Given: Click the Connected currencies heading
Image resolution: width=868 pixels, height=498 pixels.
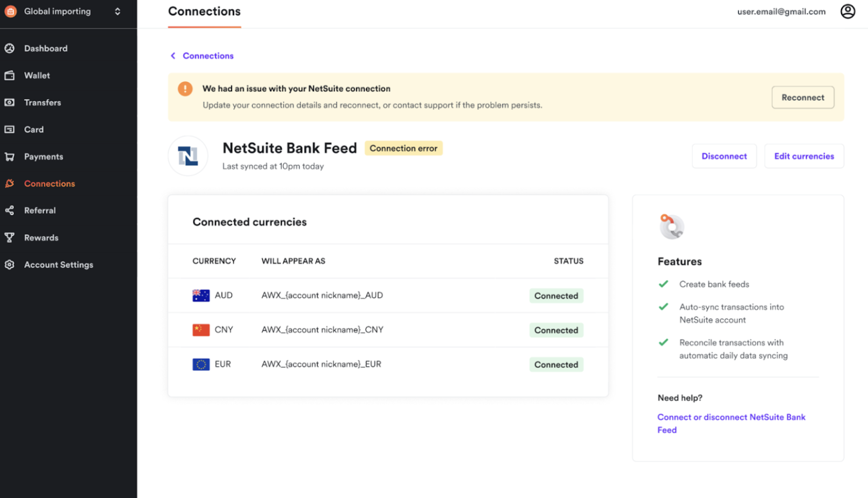Looking at the screenshot, I should coord(249,222).
